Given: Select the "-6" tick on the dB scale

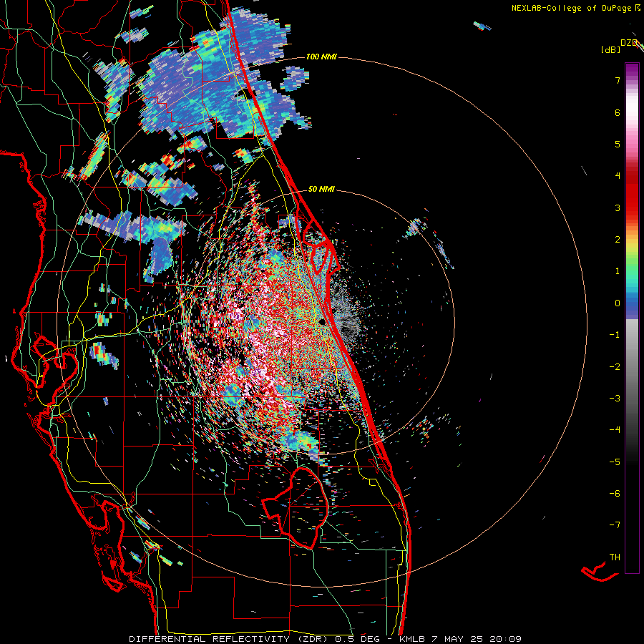Looking at the screenshot, I should pyautogui.click(x=615, y=494).
